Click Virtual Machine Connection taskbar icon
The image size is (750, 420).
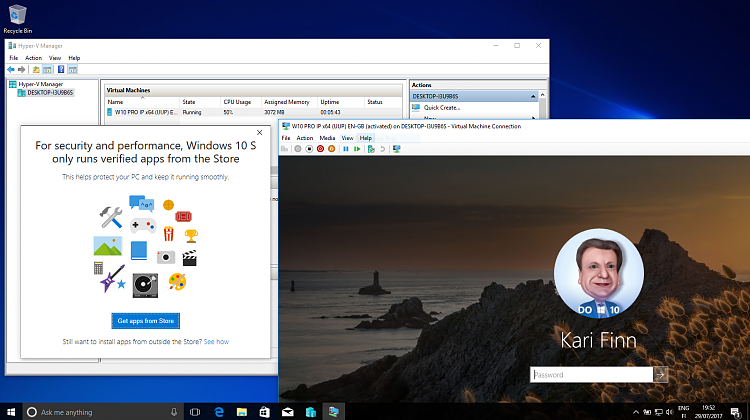333,412
